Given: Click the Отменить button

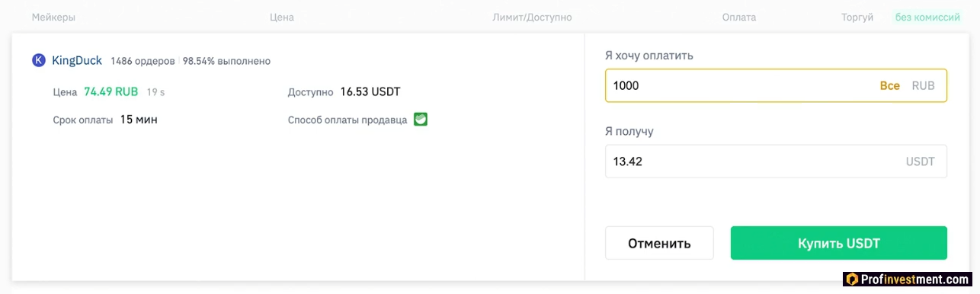Looking at the screenshot, I should pyautogui.click(x=659, y=243).
